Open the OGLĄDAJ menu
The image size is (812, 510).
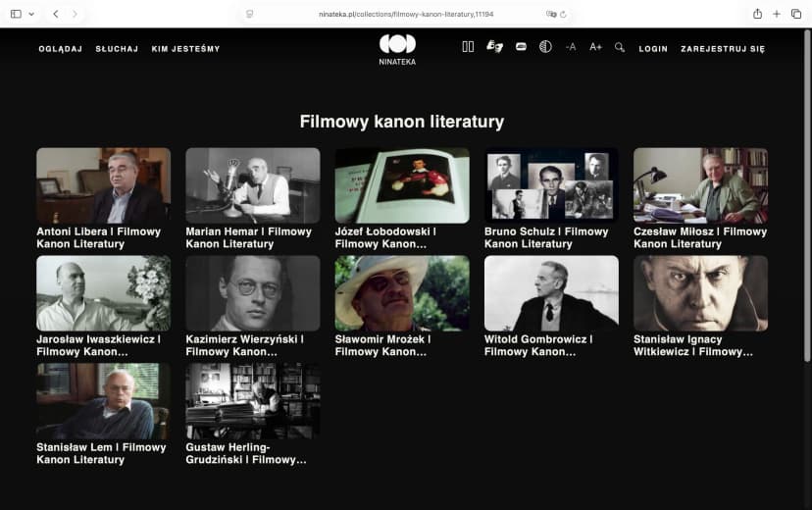pyautogui.click(x=61, y=48)
